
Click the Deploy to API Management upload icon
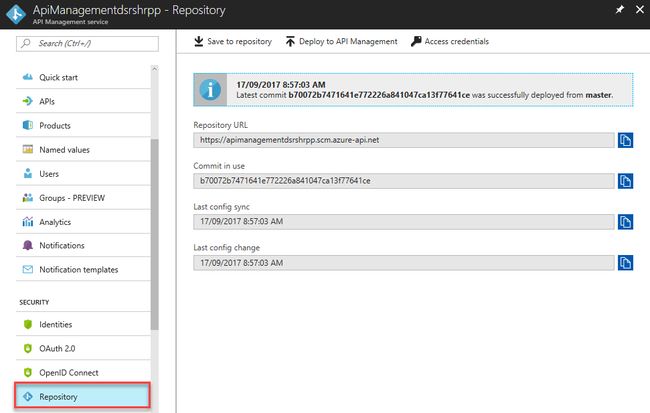click(x=290, y=41)
